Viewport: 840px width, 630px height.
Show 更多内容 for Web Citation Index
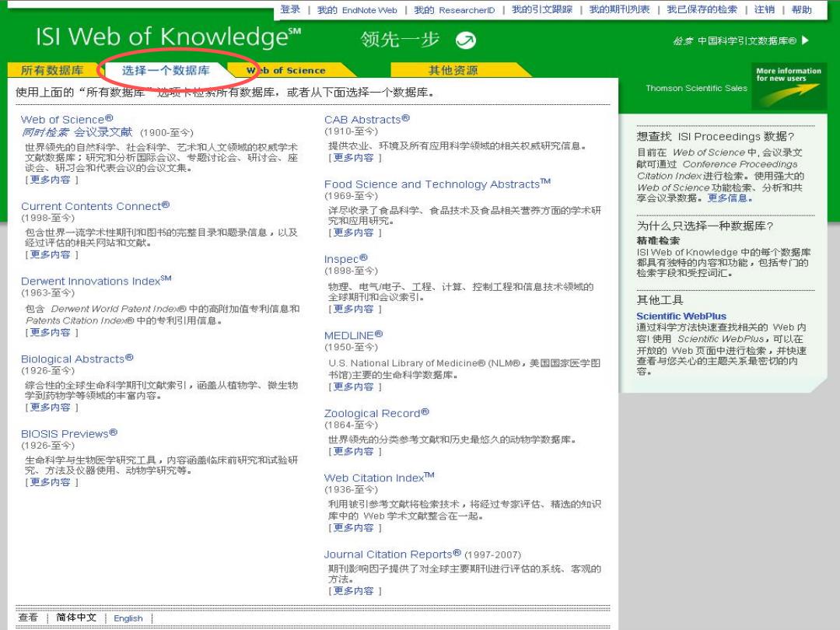pyautogui.click(x=354, y=528)
